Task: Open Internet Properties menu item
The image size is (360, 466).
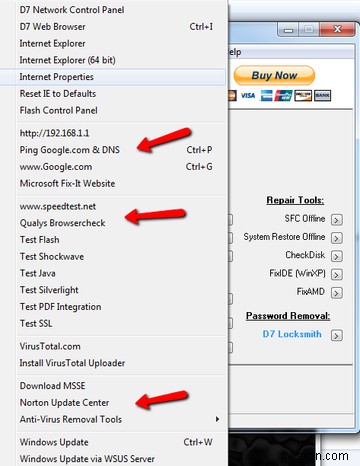Action: pos(113,77)
